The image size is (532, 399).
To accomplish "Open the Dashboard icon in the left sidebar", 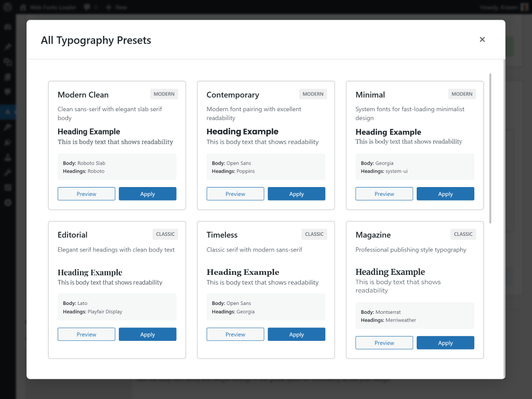I will click(7, 27).
